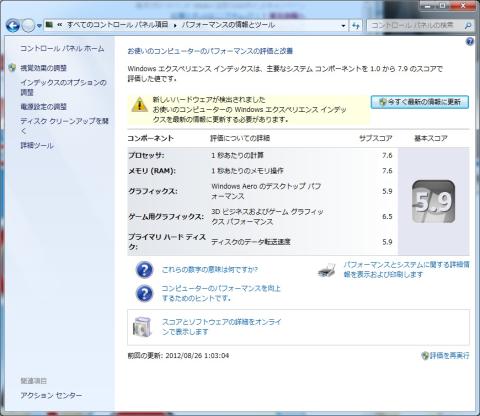Image resolution: width=480 pixels, height=416 pixels.
Task: Select パフォーマンスの情報とツール breadcrumb
Action: coord(228,25)
